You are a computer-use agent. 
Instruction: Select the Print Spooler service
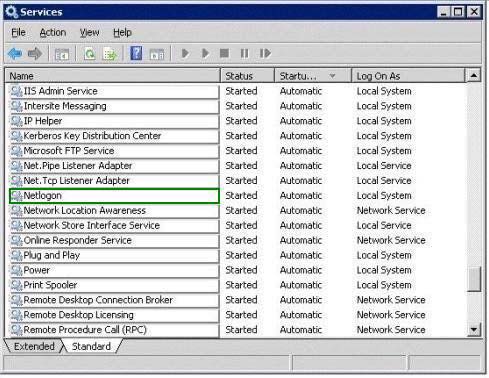click(x=114, y=285)
